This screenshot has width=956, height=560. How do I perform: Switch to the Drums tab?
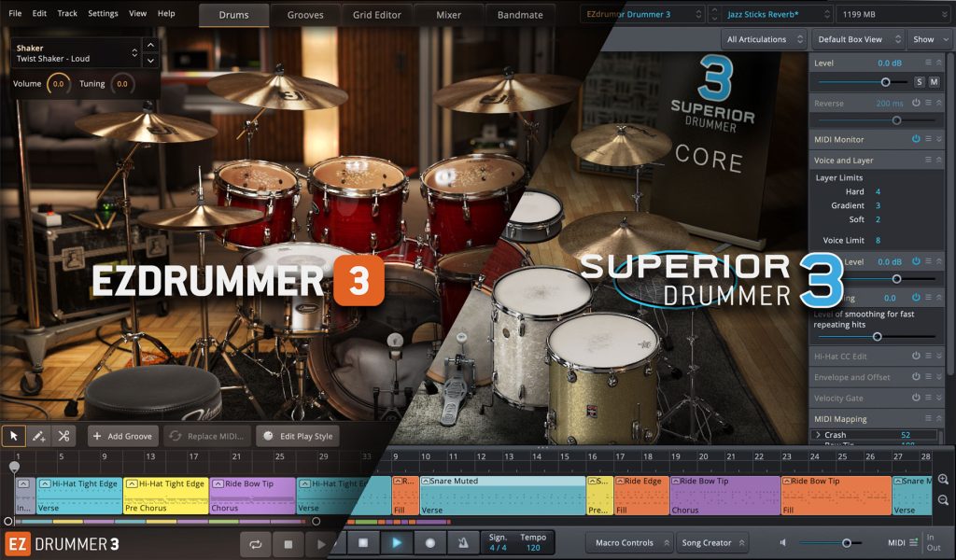pos(233,15)
